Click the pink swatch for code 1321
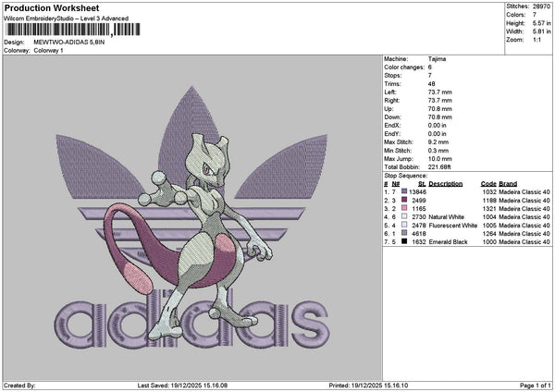This screenshot has width=555, height=392. tap(404, 208)
